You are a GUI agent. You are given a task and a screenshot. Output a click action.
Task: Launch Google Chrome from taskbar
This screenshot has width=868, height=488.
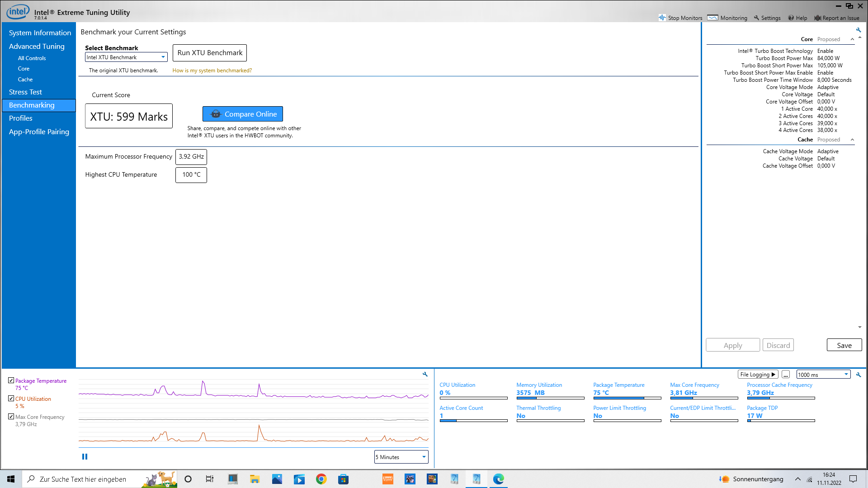click(321, 479)
